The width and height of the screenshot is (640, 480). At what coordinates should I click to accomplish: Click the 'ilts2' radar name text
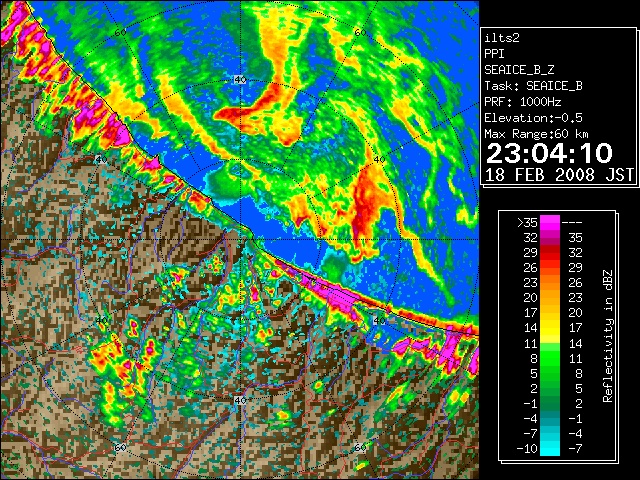pos(502,38)
